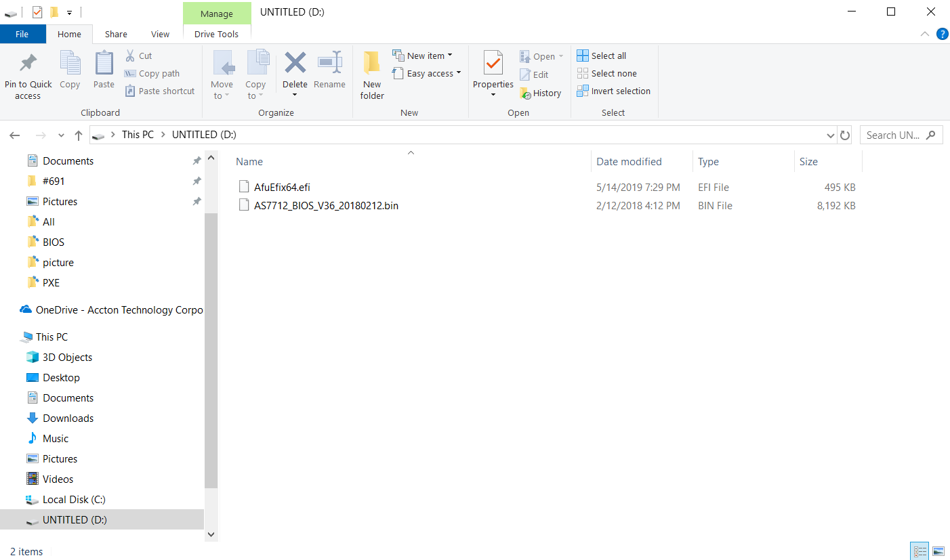Open 3D Objects in navigation pane
This screenshot has height=560, width=950.
point(67,357)
